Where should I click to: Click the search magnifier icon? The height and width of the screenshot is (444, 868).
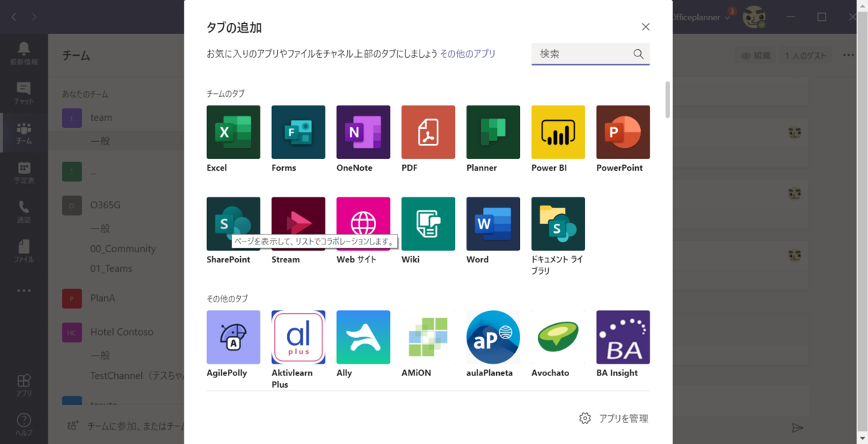638,54
